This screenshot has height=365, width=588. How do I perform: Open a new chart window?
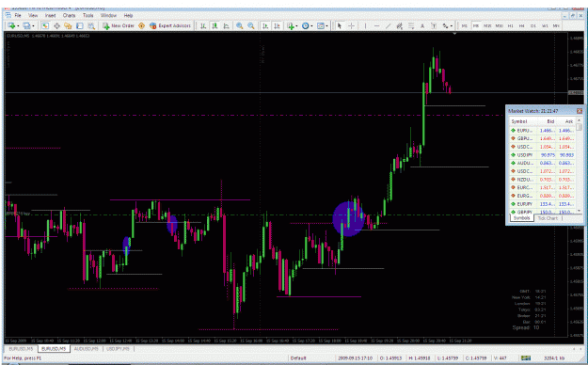pos(11,26)
